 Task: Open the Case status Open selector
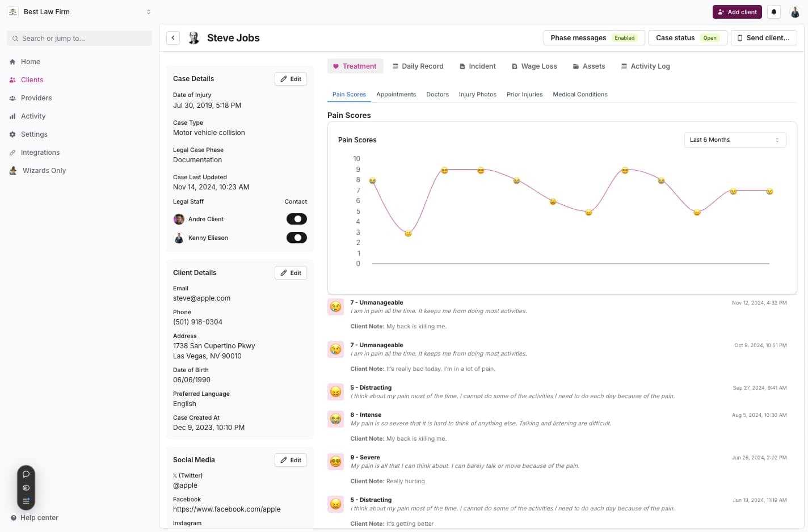pos(687,37)
